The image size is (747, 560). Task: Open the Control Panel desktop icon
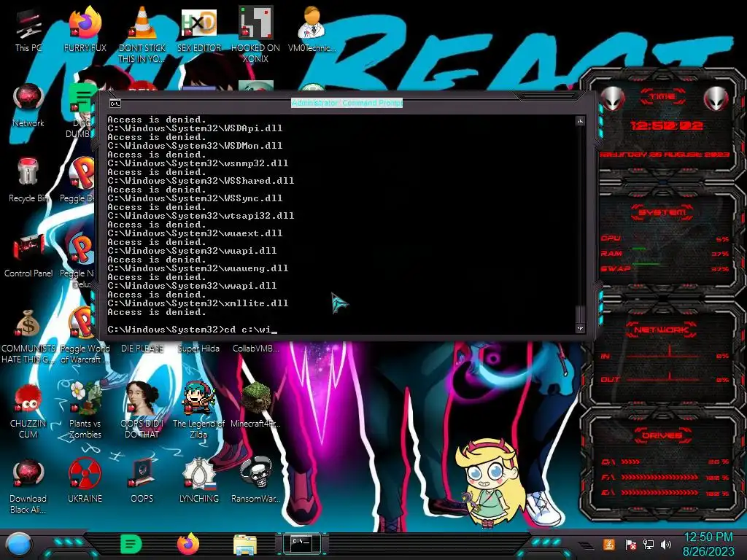28,256
